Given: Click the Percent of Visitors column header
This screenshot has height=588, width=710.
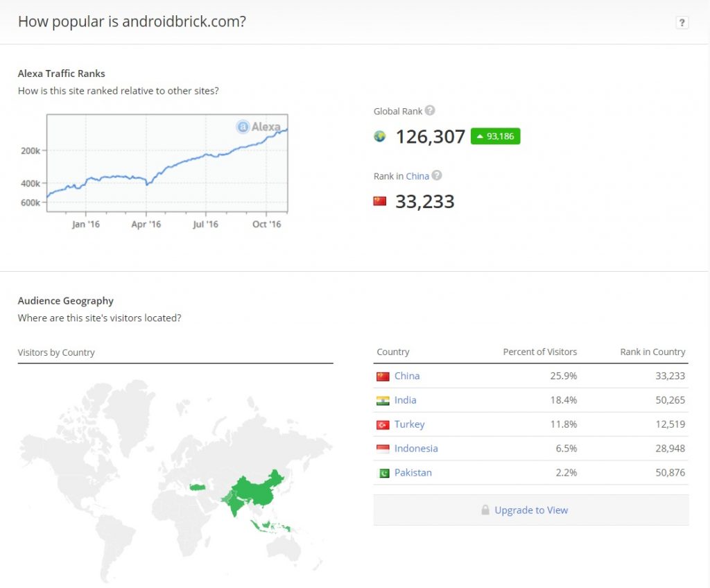Looking at the screenshot, I should click(539, 352).
